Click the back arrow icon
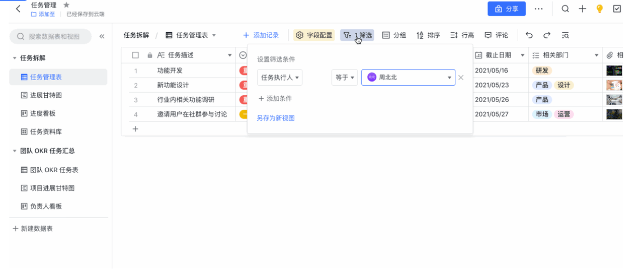Screen dimensions: 644x273 (x=18, y=9)
